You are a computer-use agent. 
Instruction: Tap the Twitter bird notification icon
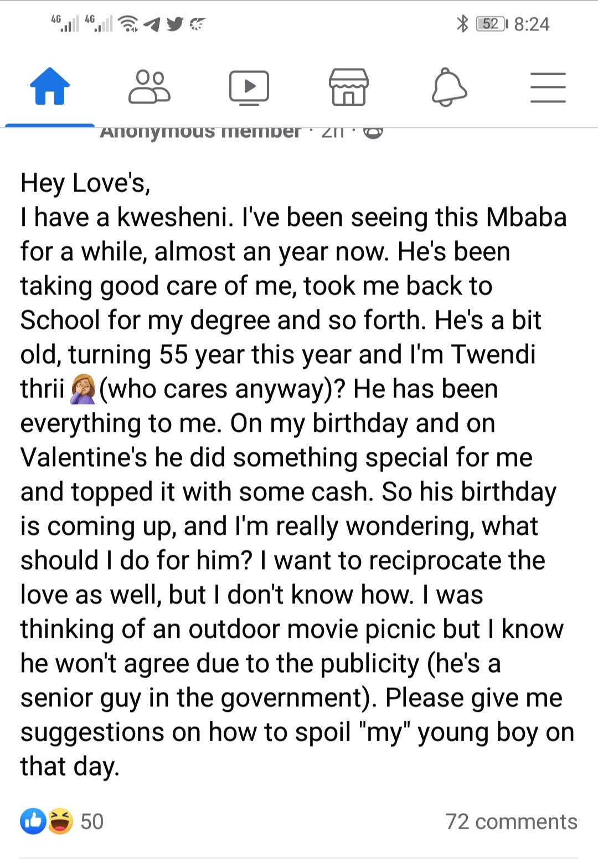[175, 24]
